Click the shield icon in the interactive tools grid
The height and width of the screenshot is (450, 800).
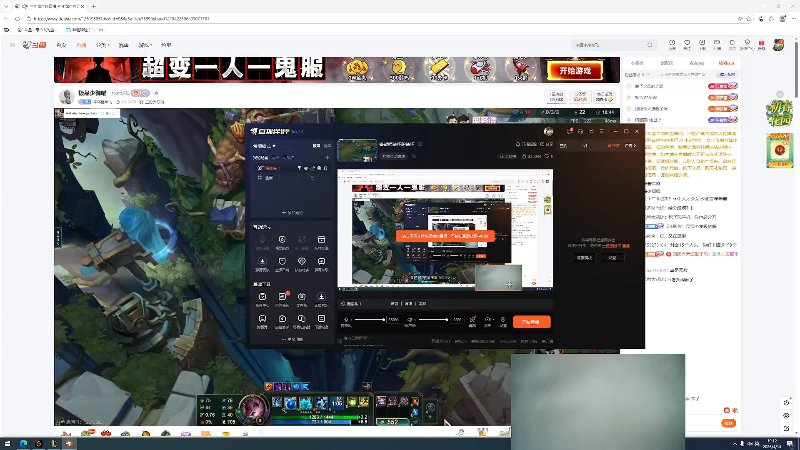pos(282,261)
